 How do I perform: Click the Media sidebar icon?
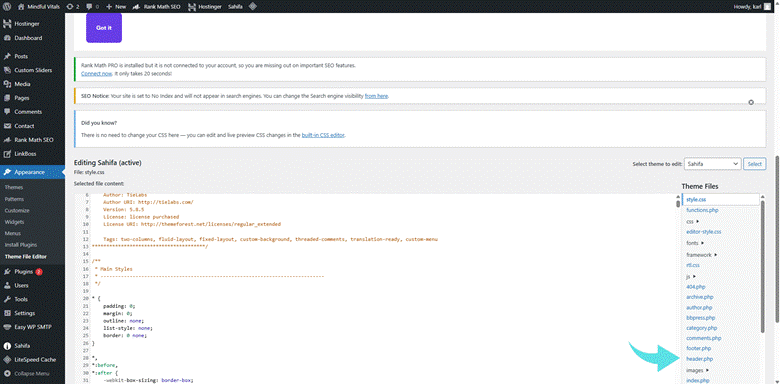(x=7, y=84)
